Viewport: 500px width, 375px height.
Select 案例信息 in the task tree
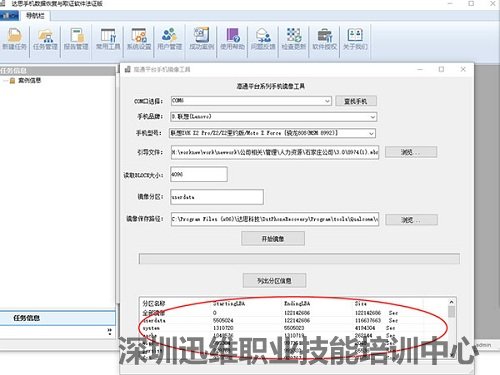[x=29, y=80]
